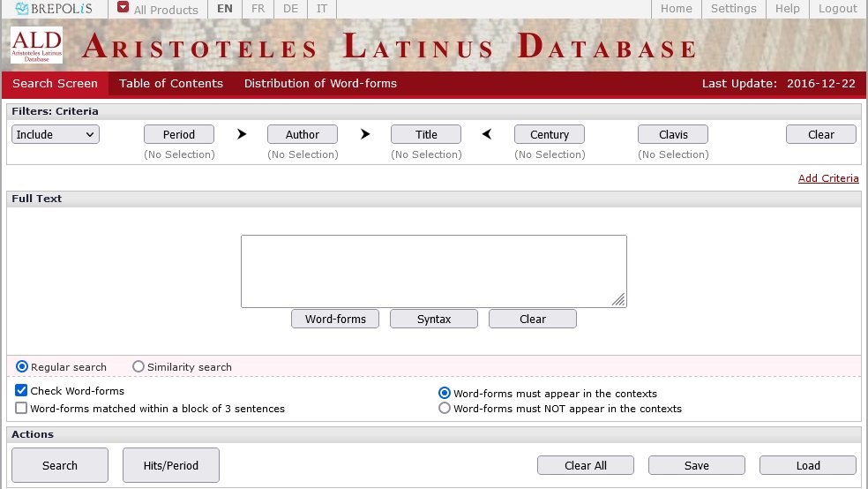Click the Title filter button
The image size is (868, 489).
point(426,134)
